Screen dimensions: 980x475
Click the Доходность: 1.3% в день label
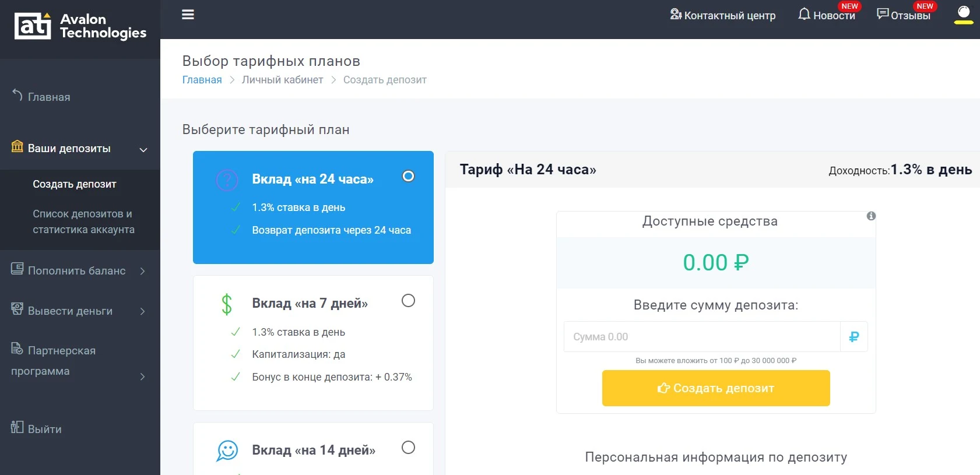tap(901, 170)
